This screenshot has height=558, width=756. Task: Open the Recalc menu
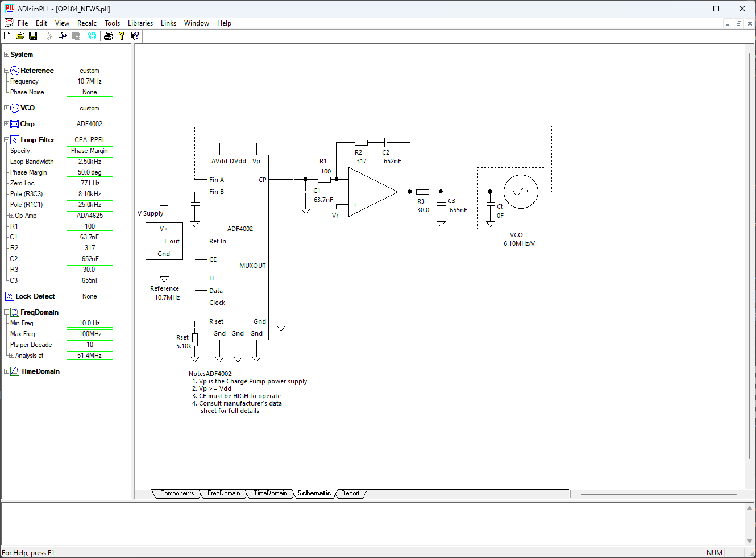(87, 23)
